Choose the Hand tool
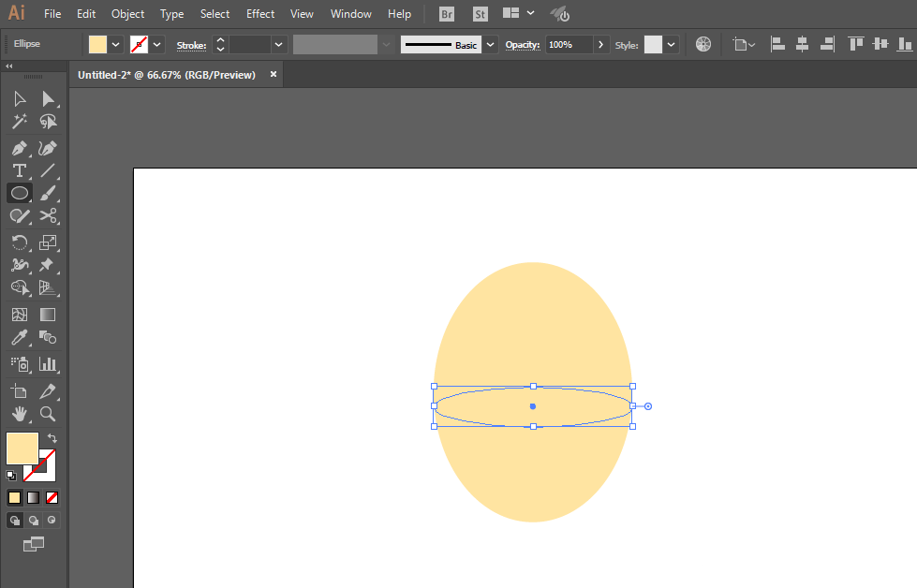Image resolution: width=917 pixels, height=588 pixels. [20, 414]
